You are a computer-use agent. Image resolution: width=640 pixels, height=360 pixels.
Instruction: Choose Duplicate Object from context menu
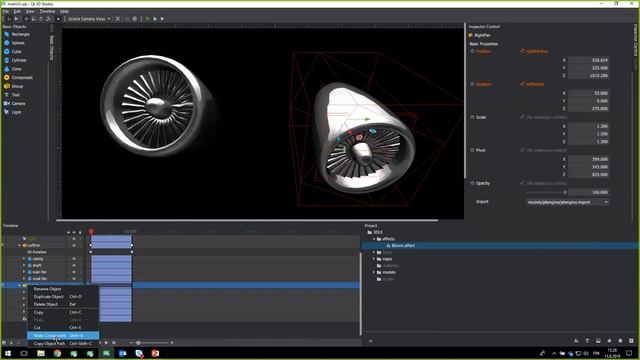click(x=63, y=297)
